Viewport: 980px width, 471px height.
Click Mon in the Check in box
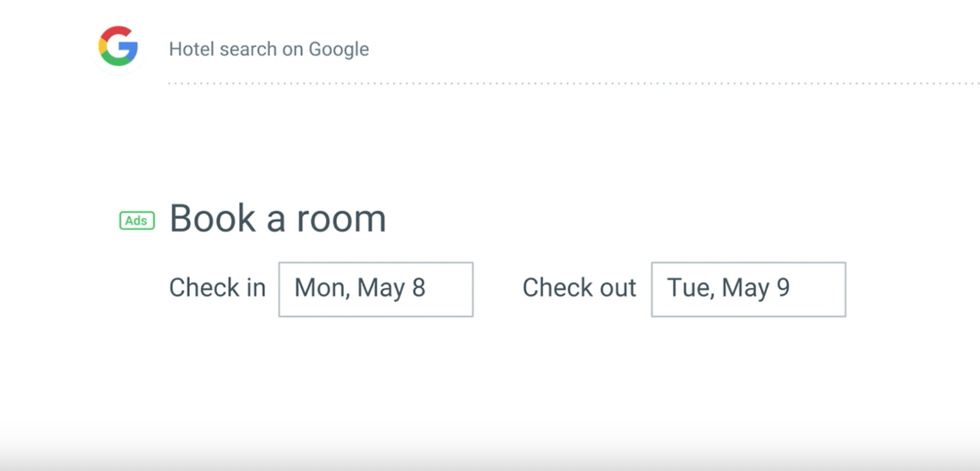(320, 288)
